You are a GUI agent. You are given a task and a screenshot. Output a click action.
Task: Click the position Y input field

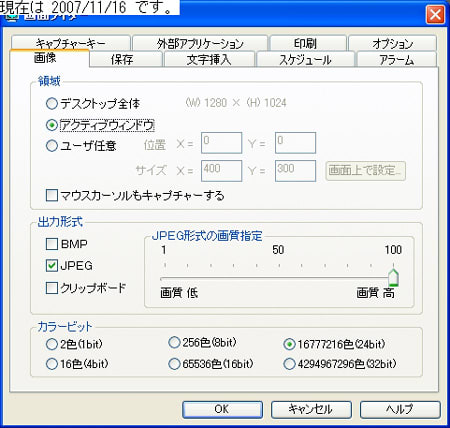(x=295, y=143)
